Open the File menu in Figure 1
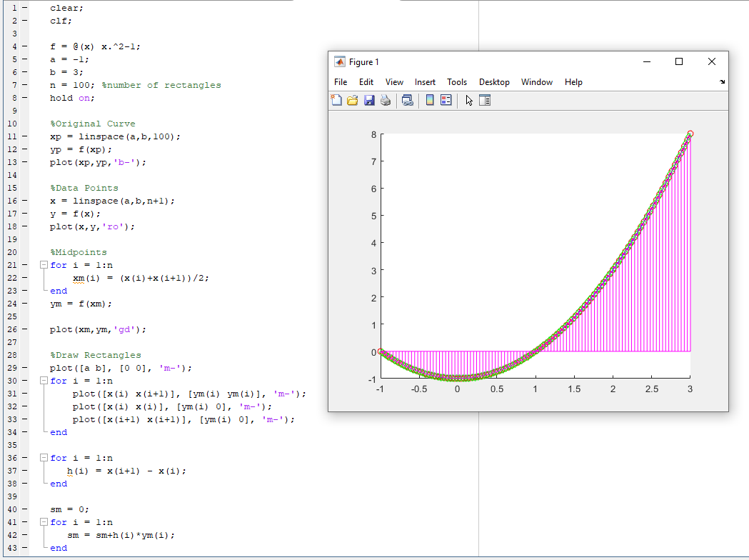 coord(341,82)
